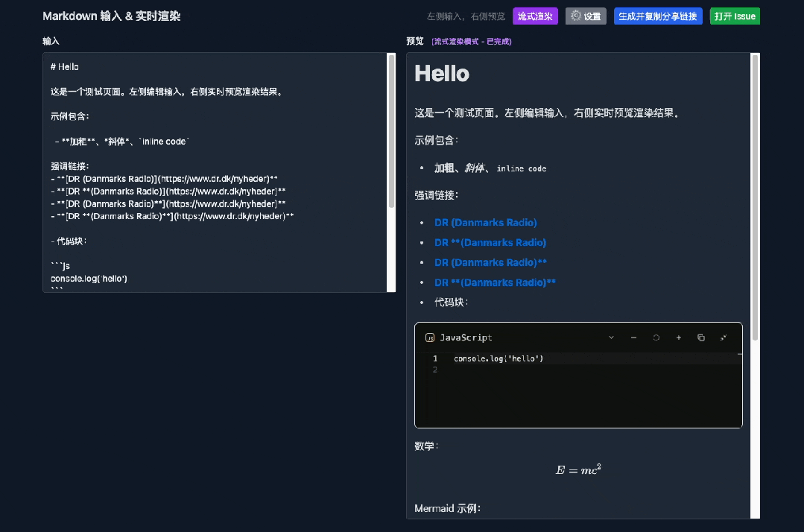Open settings via the 设置 gear icon

pyautogui.click(x=586, y=16)
